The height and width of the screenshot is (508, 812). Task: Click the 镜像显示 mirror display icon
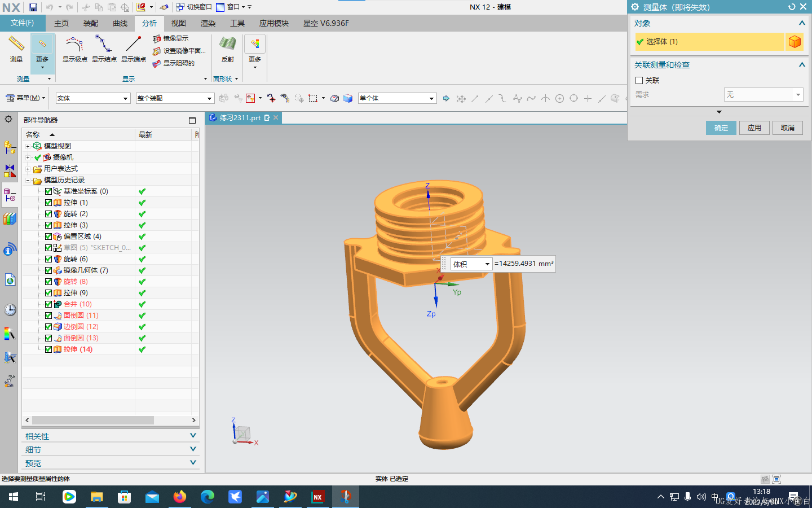coord(157,38)
